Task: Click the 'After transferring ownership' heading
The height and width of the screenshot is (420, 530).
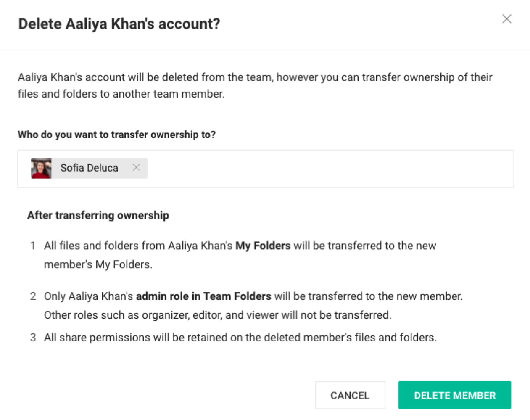Action: point(98,215)
